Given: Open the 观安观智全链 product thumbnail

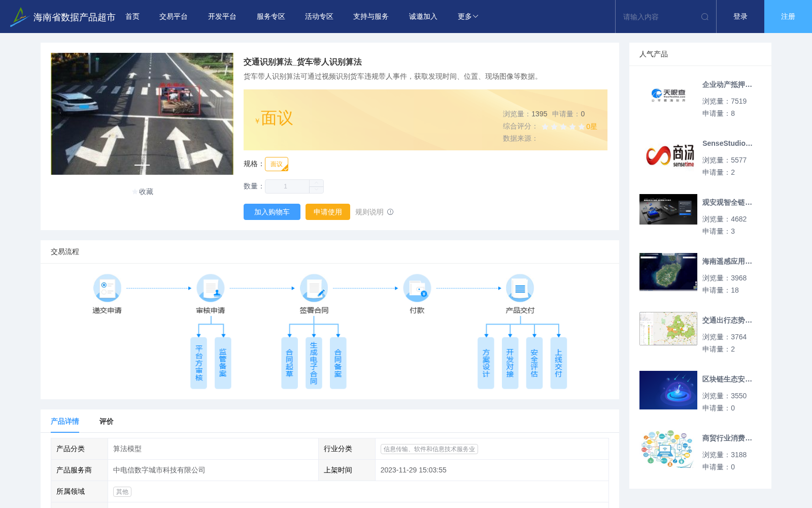Looking at the screenshot, I should 668,209.
